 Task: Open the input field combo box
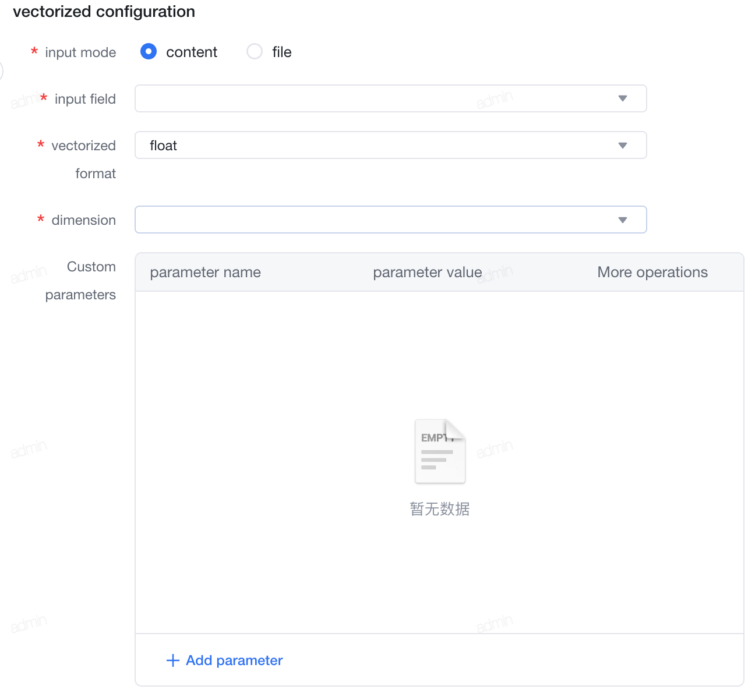tap(391, 98)
